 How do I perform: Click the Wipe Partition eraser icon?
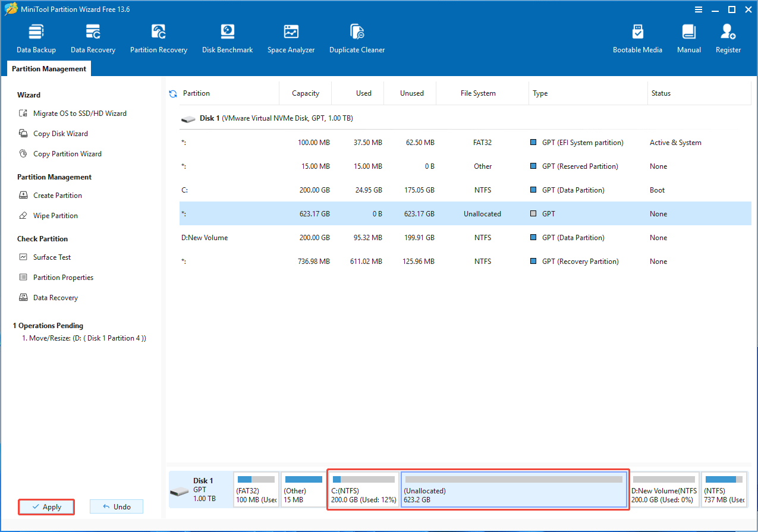tap(23, 216)
